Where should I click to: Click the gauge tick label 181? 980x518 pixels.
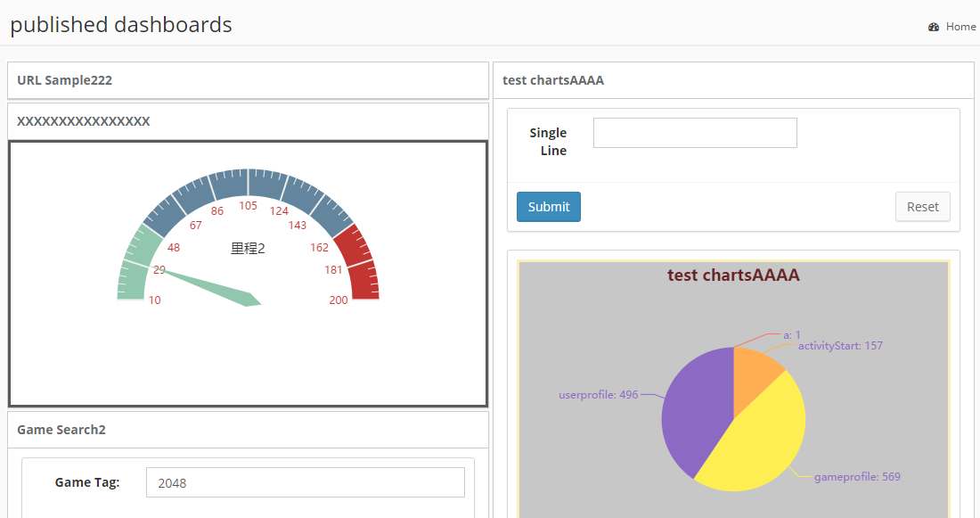coord(333,269)
